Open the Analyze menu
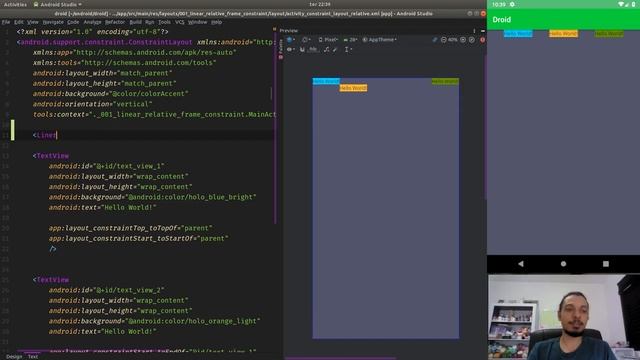640x360 pixels. tap(92, 22)
